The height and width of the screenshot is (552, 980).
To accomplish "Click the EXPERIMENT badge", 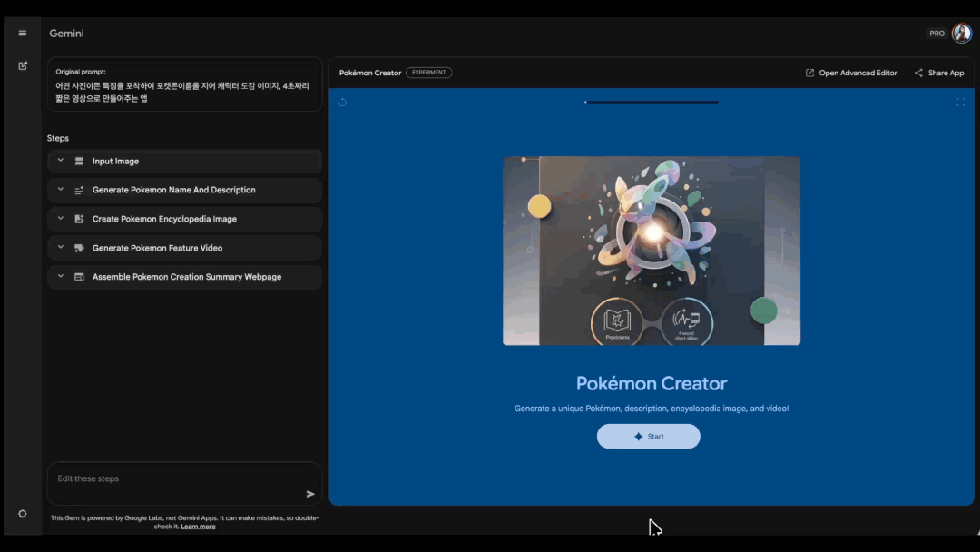I will [x=428, y=73].
